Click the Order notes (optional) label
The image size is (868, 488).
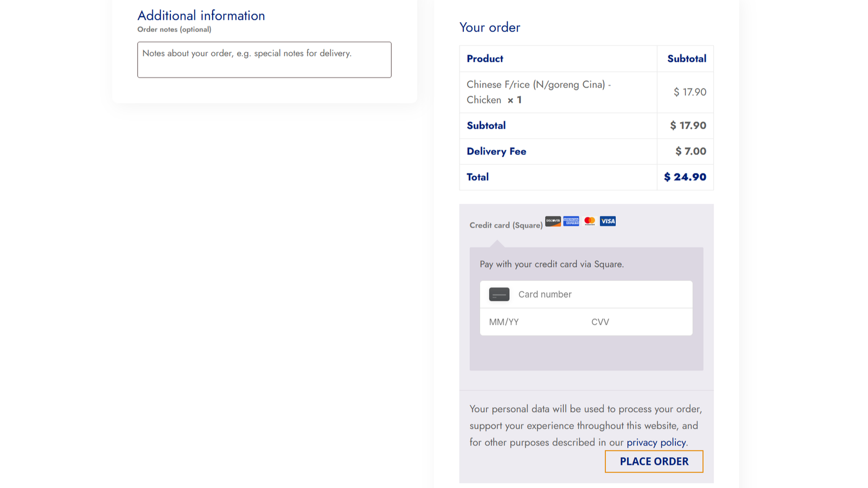pos(174,29)
